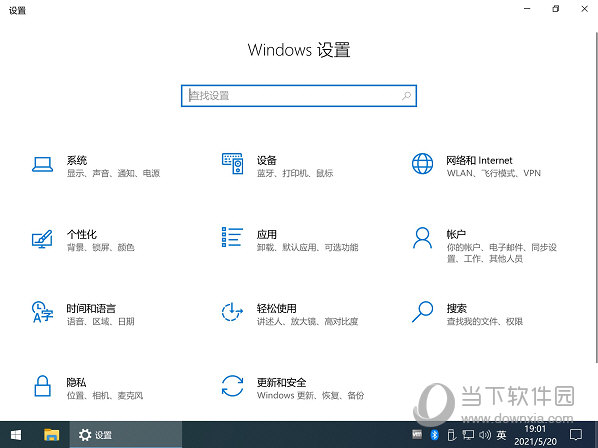Open the Windows Start menu

pos(16,435)
